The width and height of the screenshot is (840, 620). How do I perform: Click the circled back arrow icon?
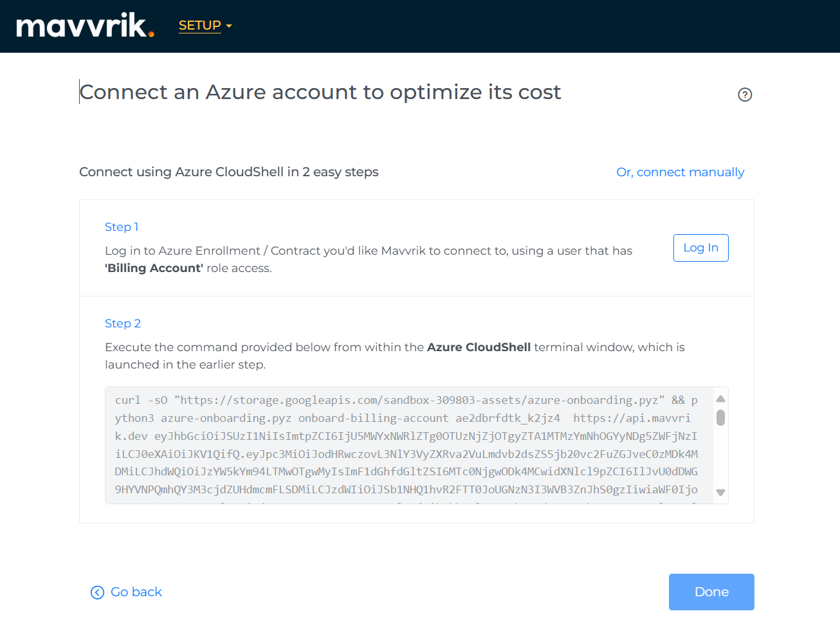pos(97,592)
